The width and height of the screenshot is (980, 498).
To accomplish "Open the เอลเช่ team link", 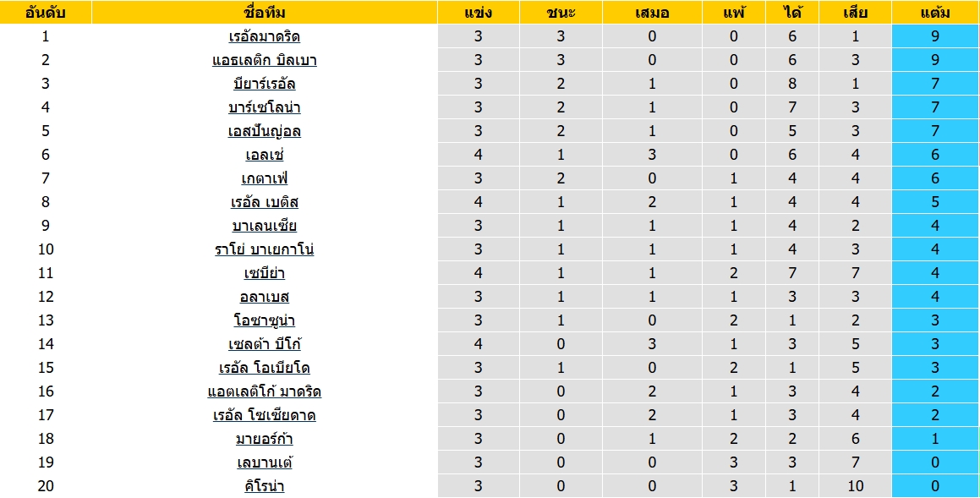I will click(265, 155).
